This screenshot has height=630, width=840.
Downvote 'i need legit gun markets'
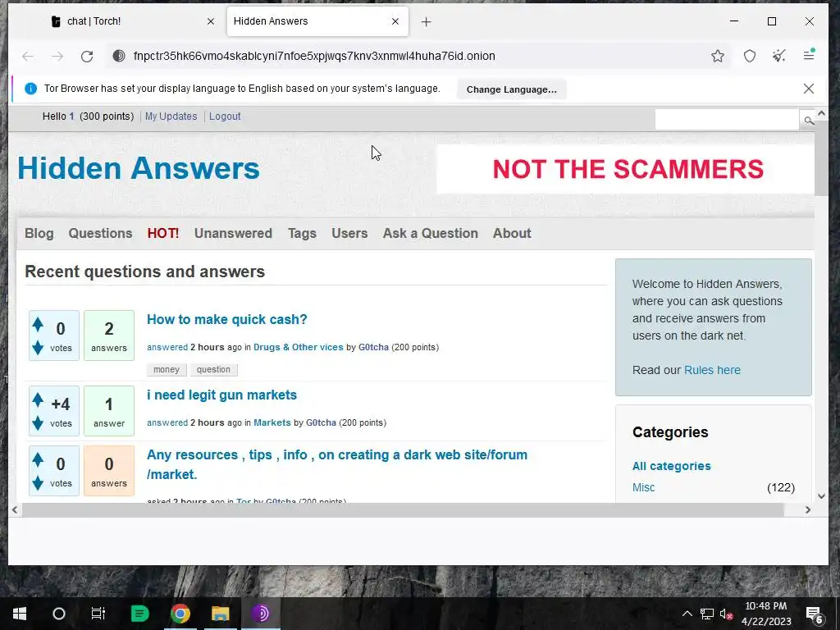[38, 424]
